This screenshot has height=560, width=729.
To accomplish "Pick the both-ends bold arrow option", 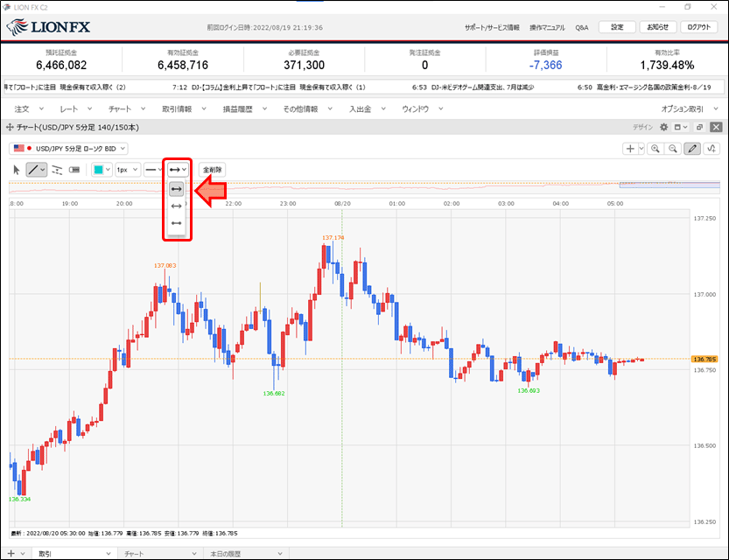I will coord(176,189).
